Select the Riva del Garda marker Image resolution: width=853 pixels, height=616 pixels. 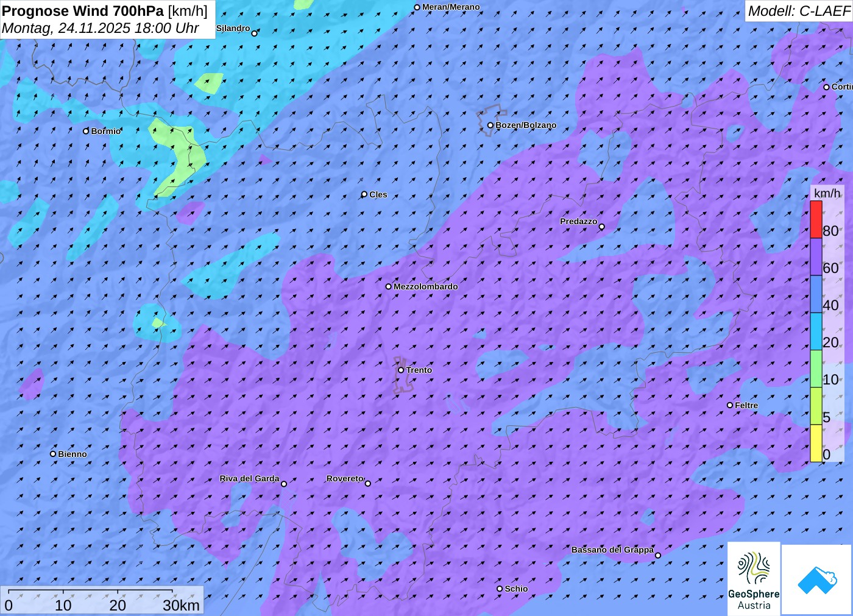pos(283,484)
